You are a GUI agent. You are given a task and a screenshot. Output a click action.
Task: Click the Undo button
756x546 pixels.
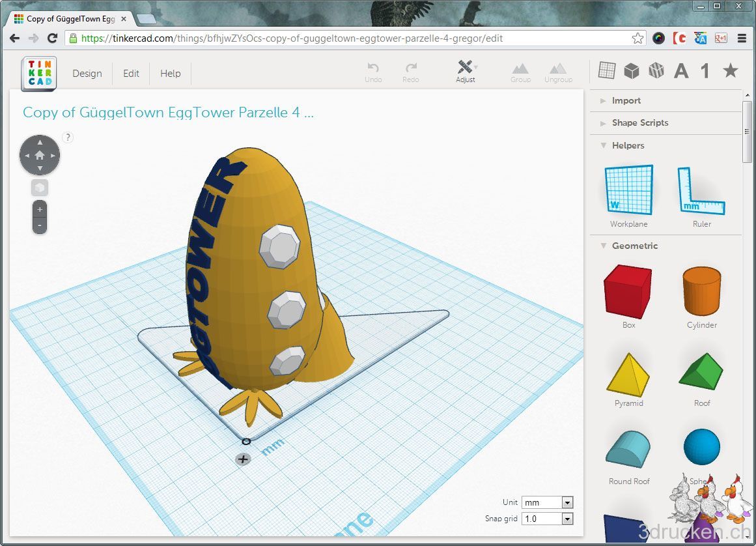coord(373,72)
